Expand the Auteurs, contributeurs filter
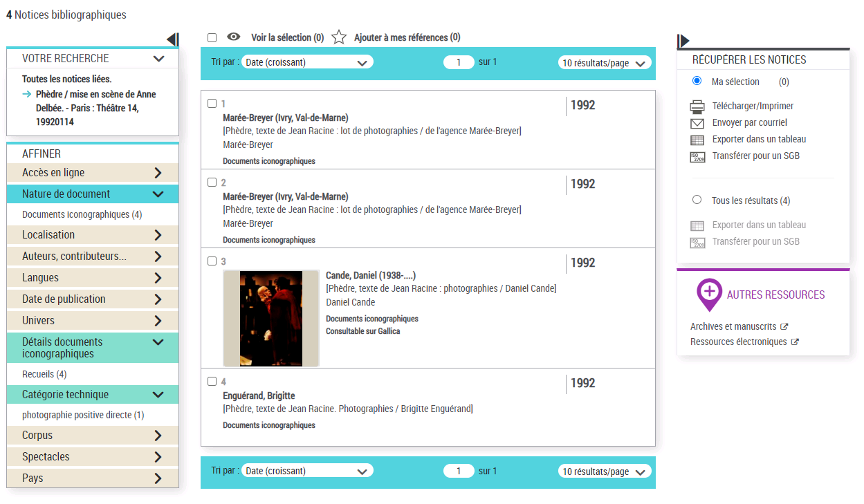Screen dimensions: 864x504 pos(93,256)
